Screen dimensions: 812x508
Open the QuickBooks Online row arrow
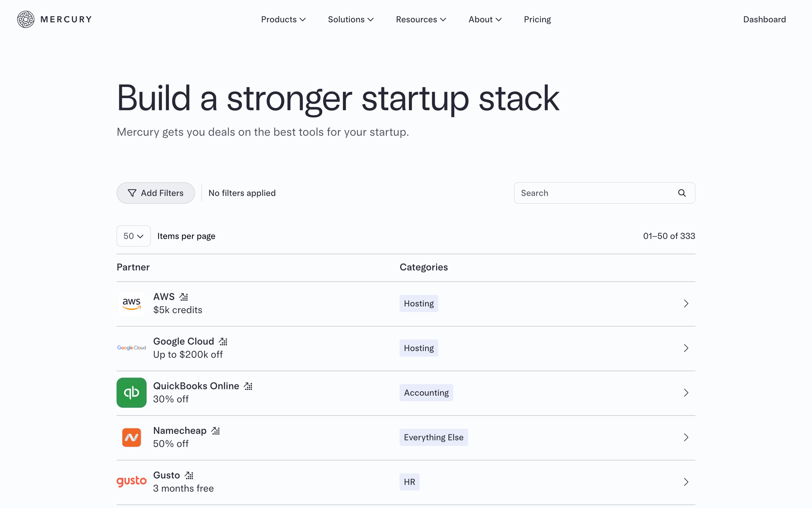[686, 393]
